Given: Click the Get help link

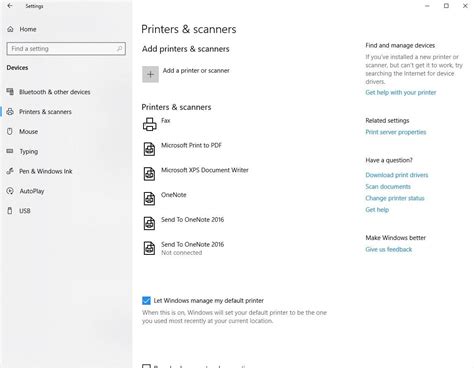Looking at the screenshot, I should 377,209.
